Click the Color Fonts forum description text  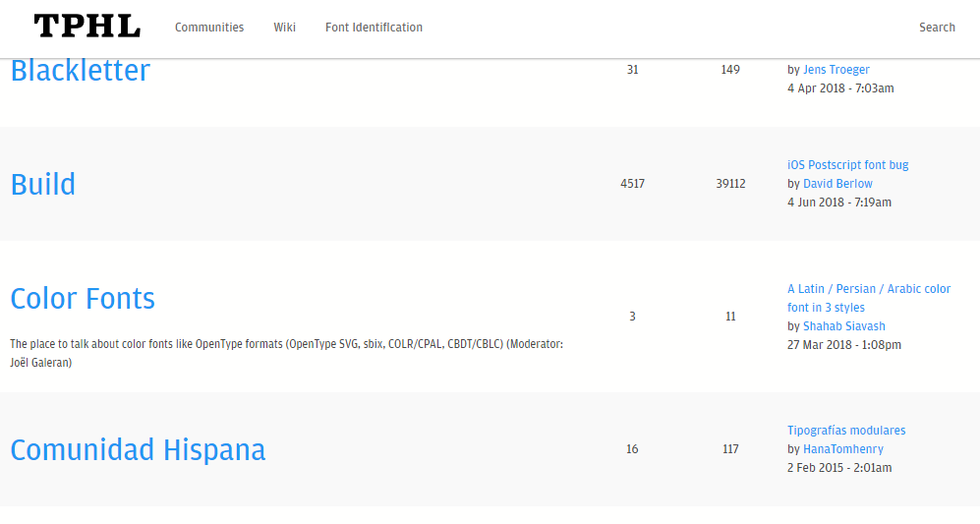[286, 353]
